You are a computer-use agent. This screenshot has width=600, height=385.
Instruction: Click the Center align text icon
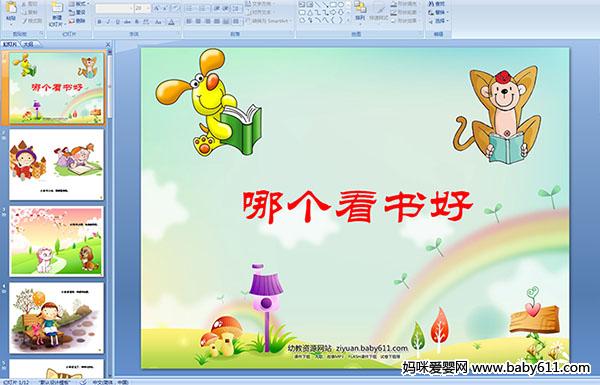click(198, 21)
